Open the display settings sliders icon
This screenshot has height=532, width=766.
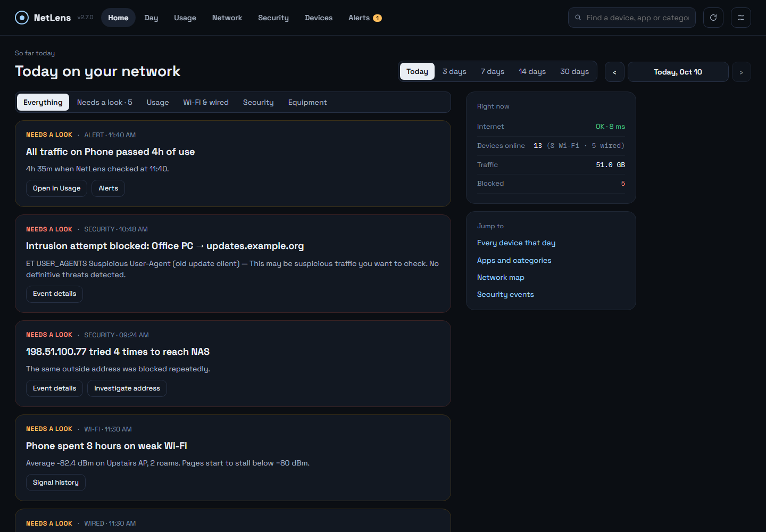pos(741,18)
